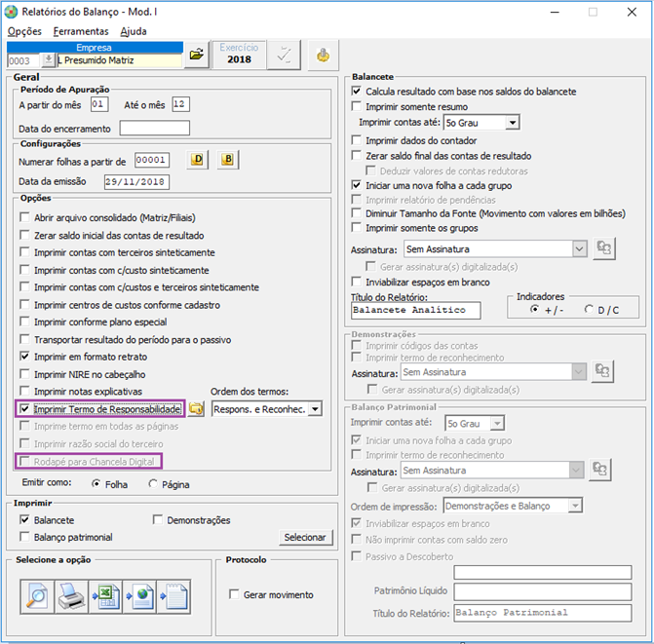Open the Ferramentas menu
654x644 pixels.
point(81,31)
